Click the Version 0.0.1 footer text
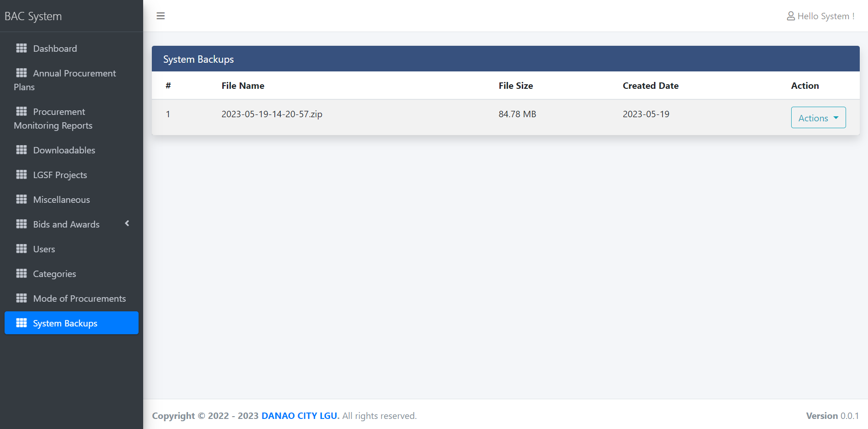The image size is (868, 429). [x=832, y=416]
